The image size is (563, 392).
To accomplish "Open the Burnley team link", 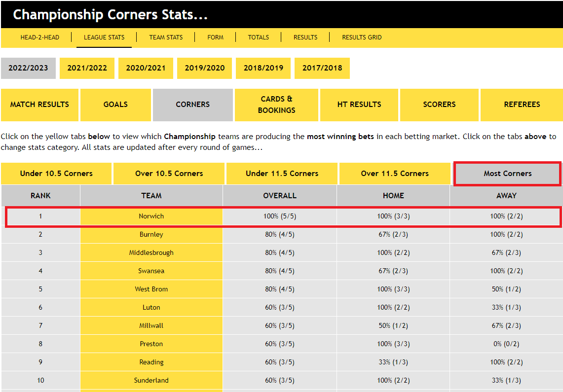I will point(151,235).
